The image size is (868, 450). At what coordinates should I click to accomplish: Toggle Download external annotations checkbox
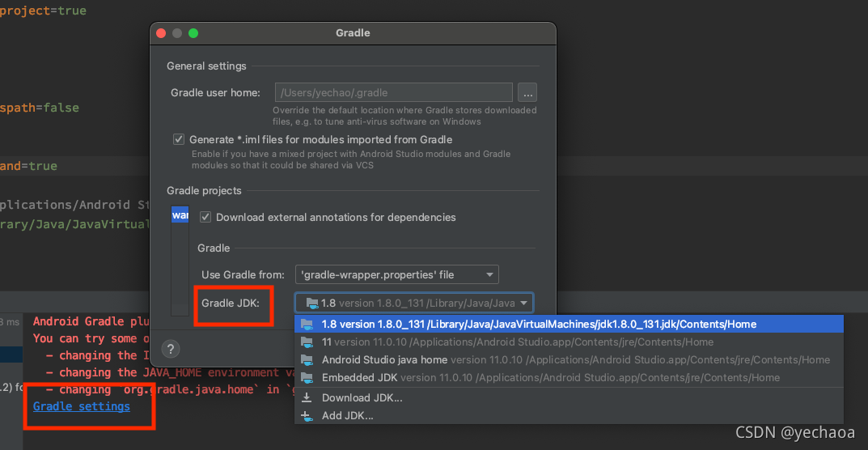[205, 217]
